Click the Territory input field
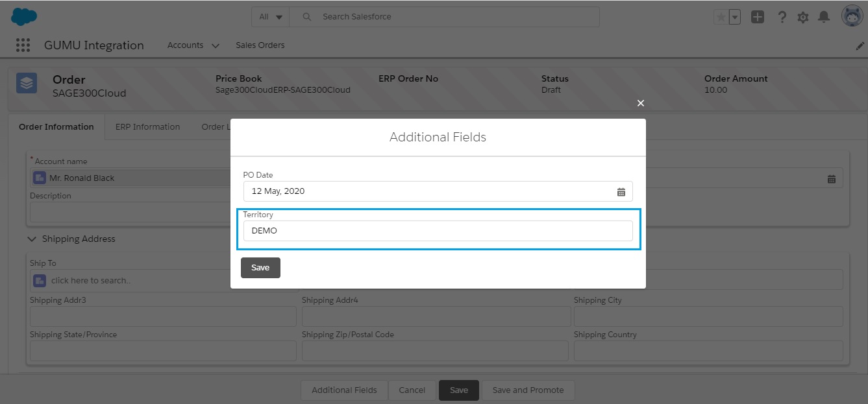The height and width of the screenshot is (404, 868). click(x=438, y=231)
